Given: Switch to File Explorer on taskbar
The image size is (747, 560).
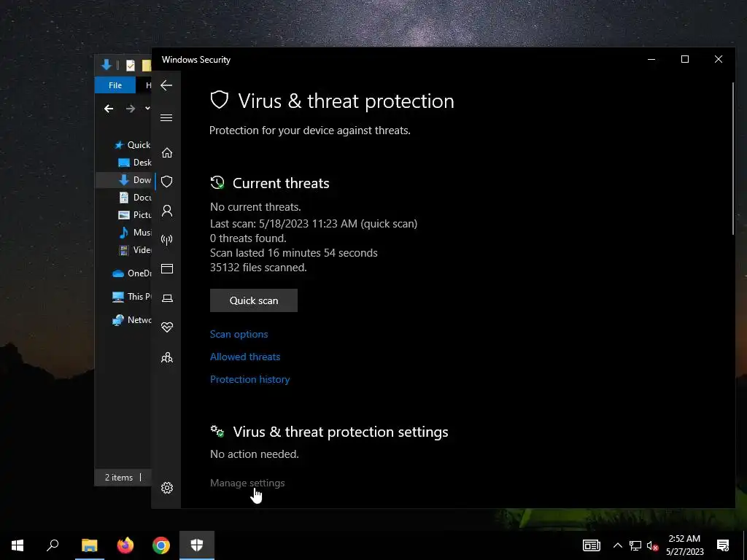Looking at the screenshot, I should [89, 545].
